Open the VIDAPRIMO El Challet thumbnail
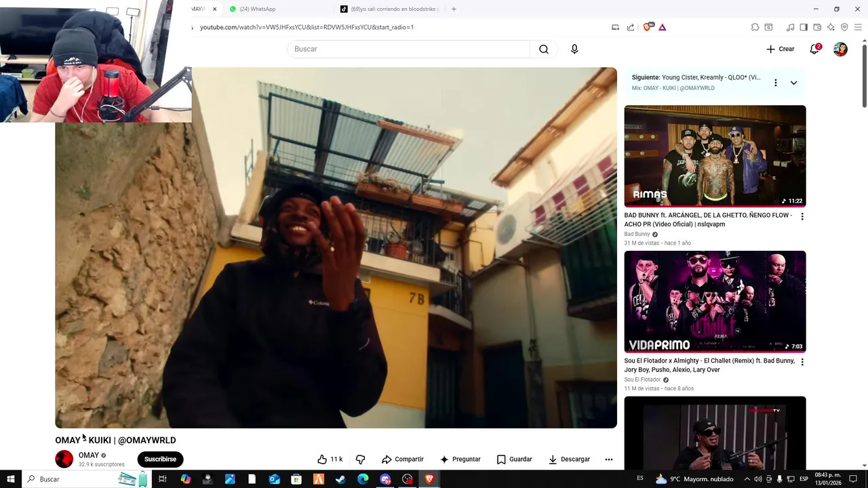 coord(715,302)
